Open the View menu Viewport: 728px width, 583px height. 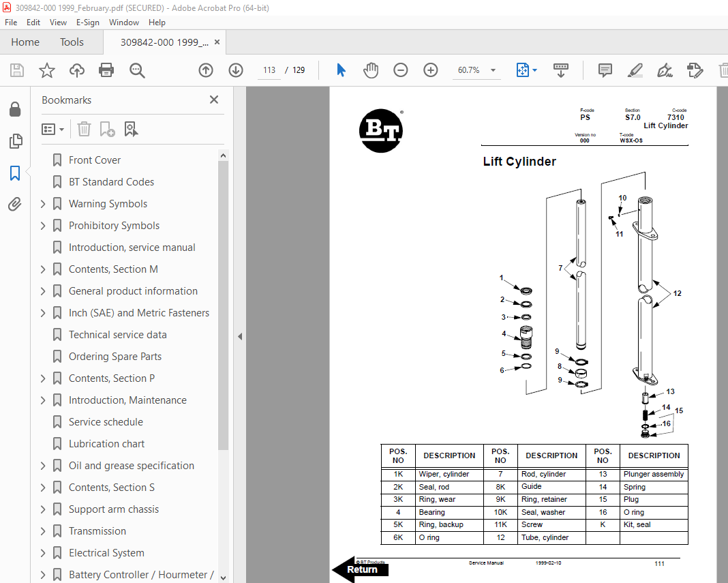point(58,23)
